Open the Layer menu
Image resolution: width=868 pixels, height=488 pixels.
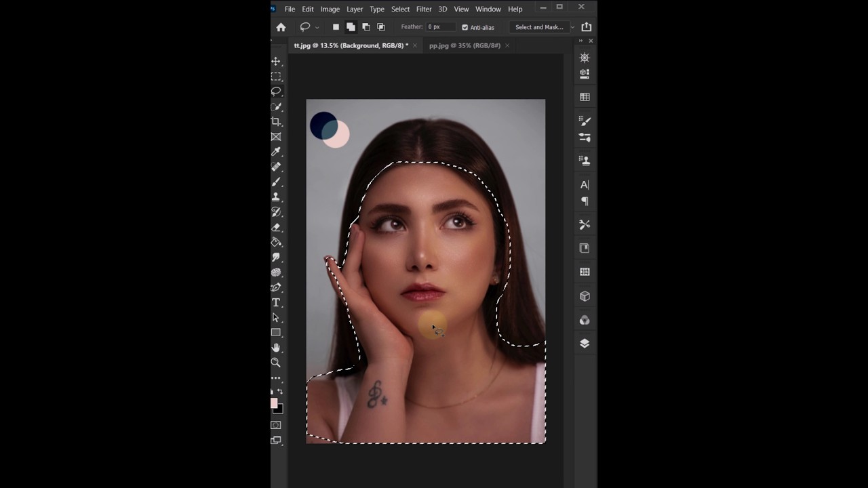click(355, 9)
